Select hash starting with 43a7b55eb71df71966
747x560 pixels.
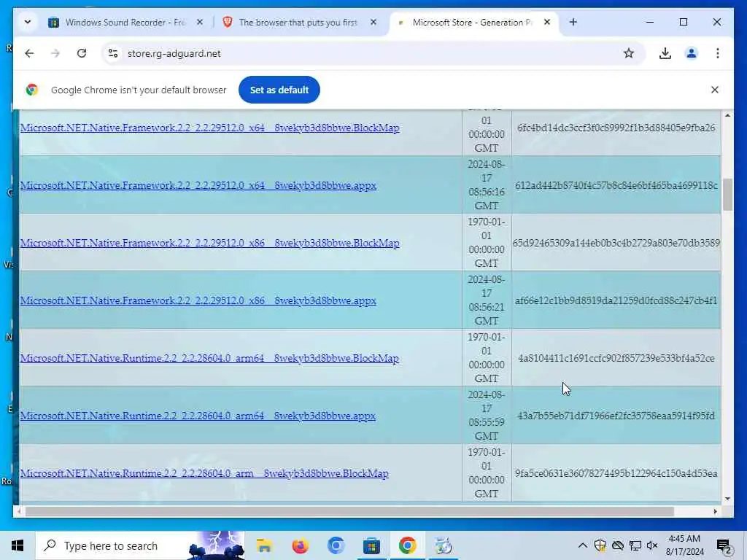(x=616, y=416)
